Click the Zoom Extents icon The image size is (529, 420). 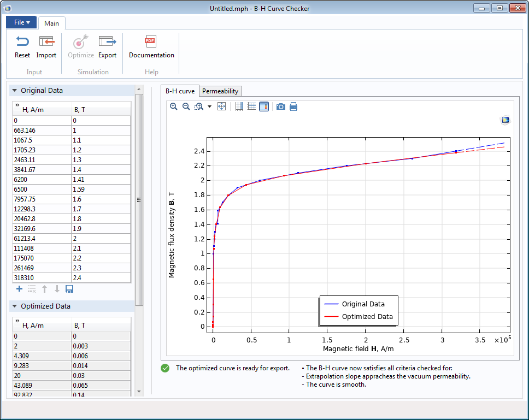coord(221,107)
